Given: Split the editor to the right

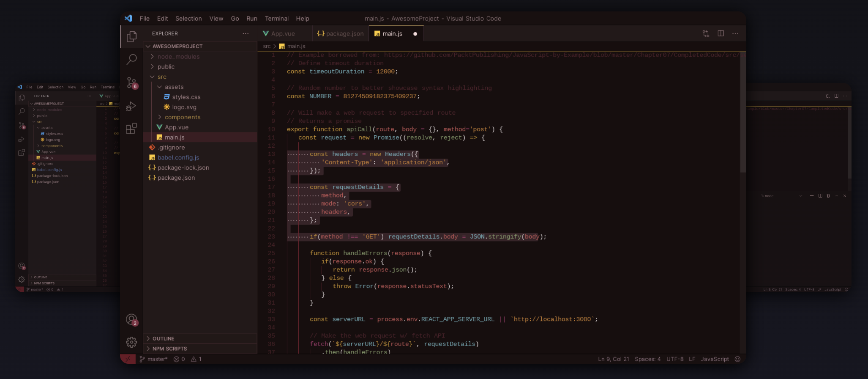Looking at the screenshot, I should 721,33.
